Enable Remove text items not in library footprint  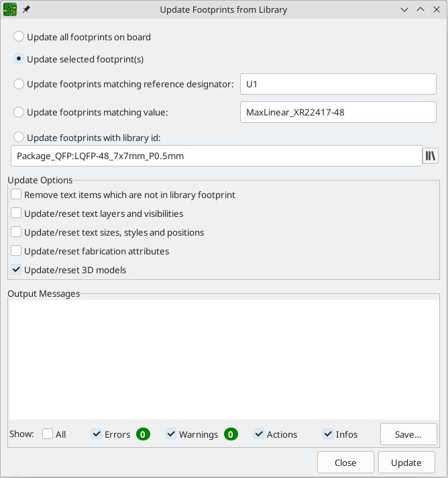point(16,195)
